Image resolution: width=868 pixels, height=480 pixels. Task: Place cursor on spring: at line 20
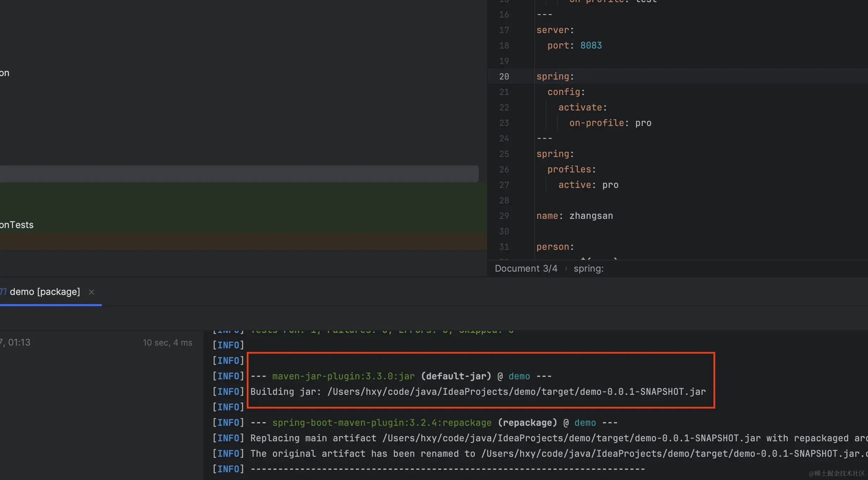[x=555, y=76]
